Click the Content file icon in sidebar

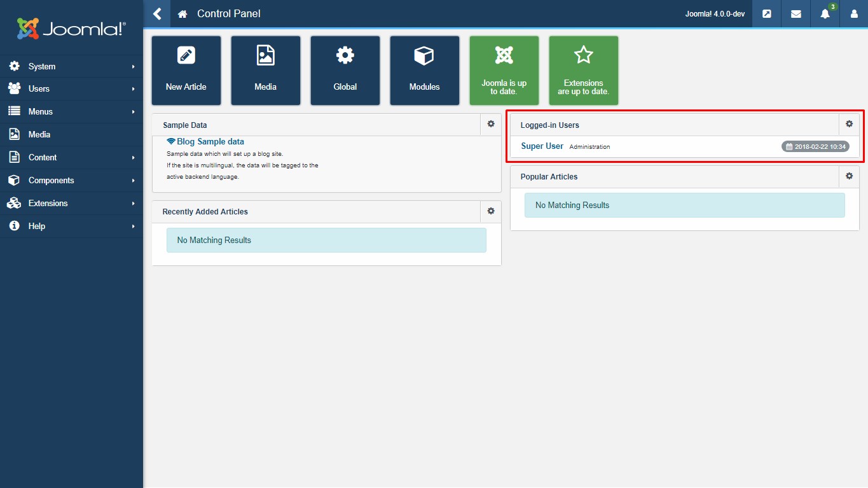coord(14,157)
